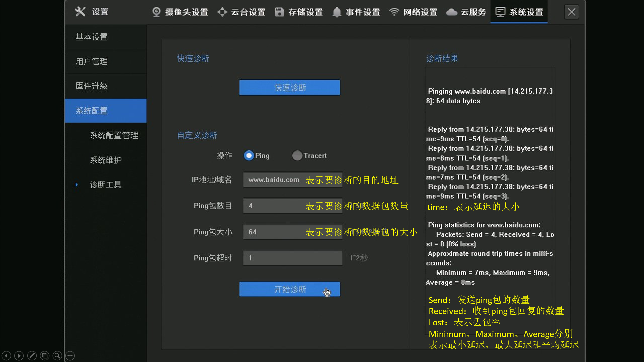Image resolution: width=644 pixels, height=362 pixels.
Task: Click the 快速诊断 quick diagnosis button
Action: point(289,87)
